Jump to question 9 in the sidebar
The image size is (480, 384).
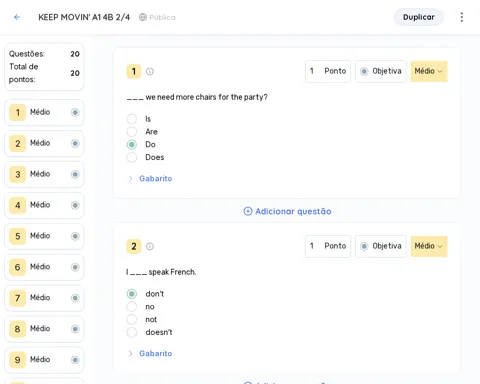pos(44,360)
